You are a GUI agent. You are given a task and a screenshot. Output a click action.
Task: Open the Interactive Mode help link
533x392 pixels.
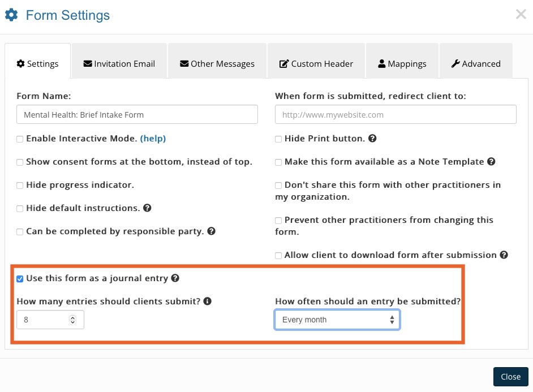pyautogui.click(x=153, y=139)
